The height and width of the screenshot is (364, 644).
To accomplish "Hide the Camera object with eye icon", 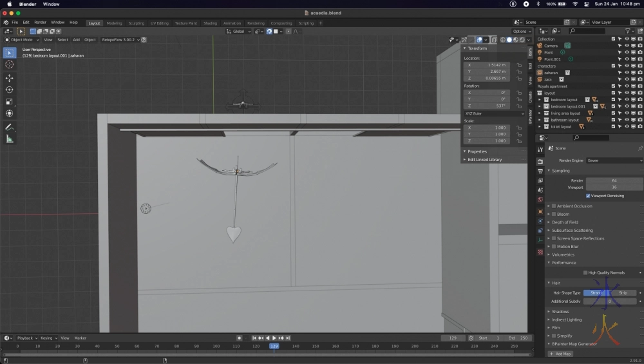I will (626, 46).
